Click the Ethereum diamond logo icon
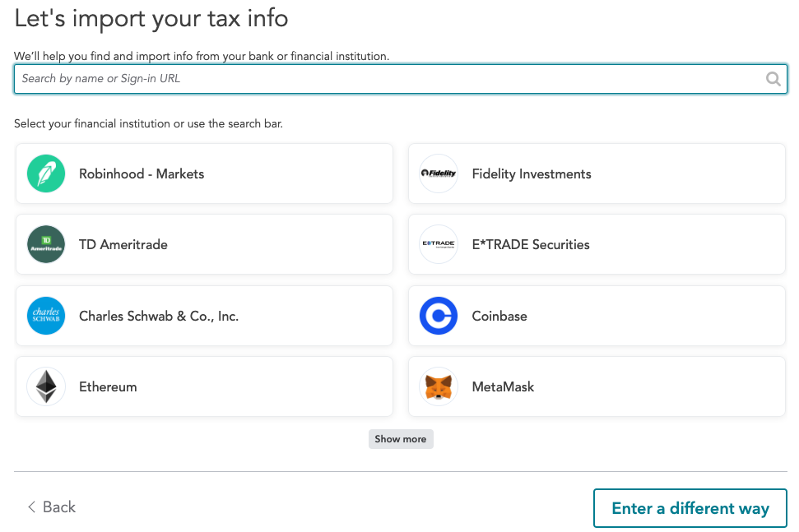 45,386
